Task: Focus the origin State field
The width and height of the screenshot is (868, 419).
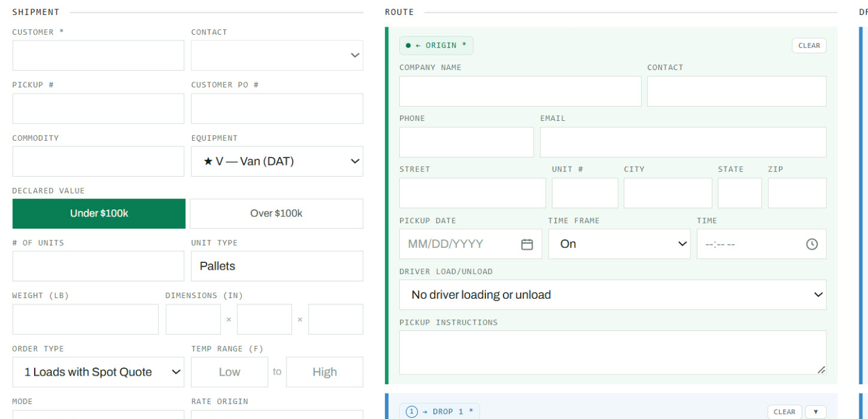Action: [740, 193]
